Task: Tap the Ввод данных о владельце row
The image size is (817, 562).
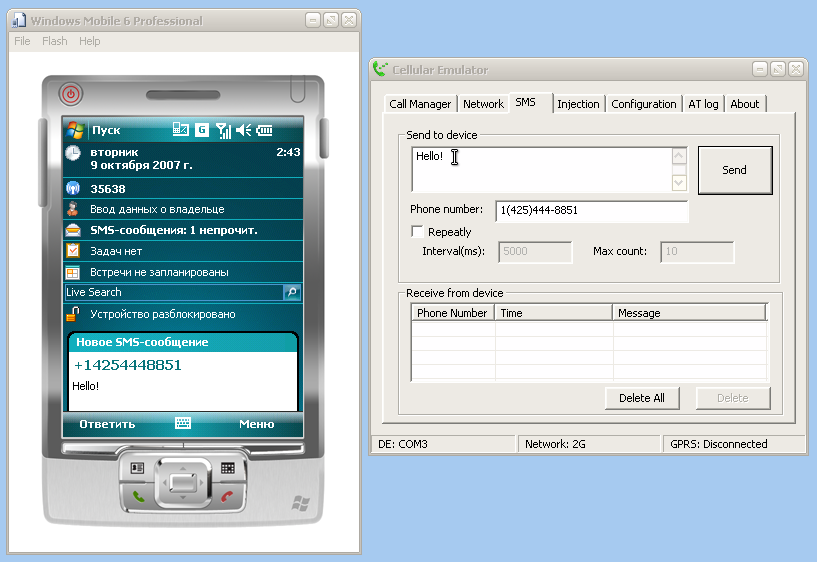Action: click(x=183, y=209)
